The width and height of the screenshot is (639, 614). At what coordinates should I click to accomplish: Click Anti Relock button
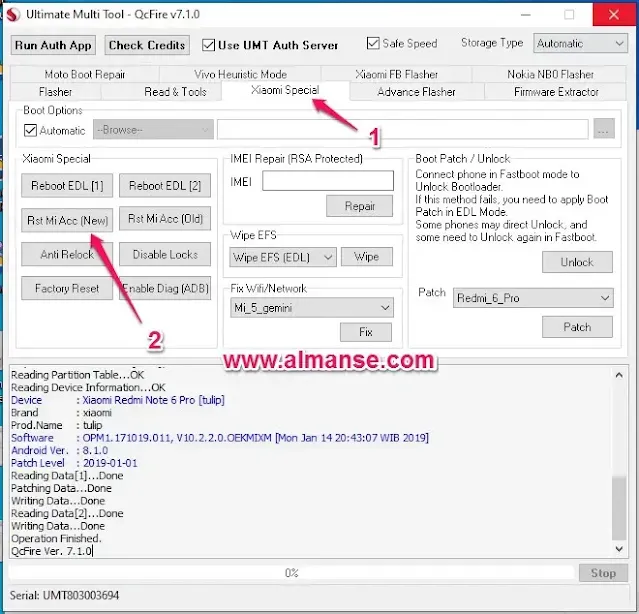pyautogui.click(x=67, y=254)
